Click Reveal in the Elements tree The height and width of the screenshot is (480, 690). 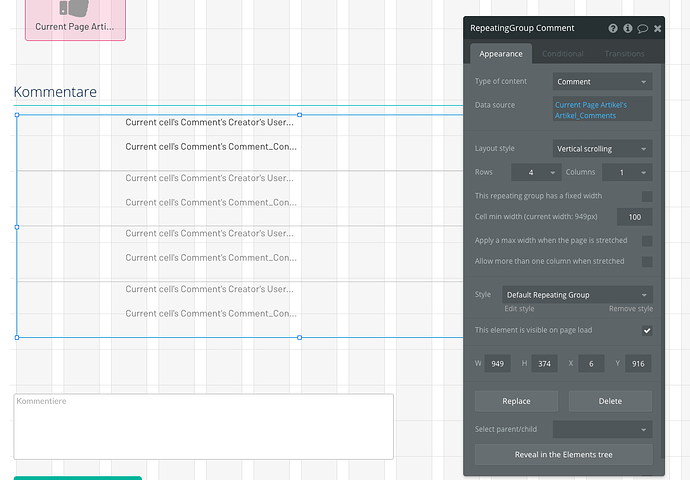click(563, 454)
